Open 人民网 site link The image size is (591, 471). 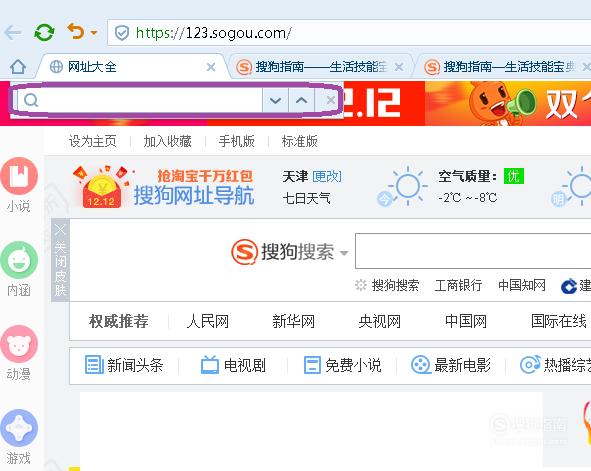208,322
